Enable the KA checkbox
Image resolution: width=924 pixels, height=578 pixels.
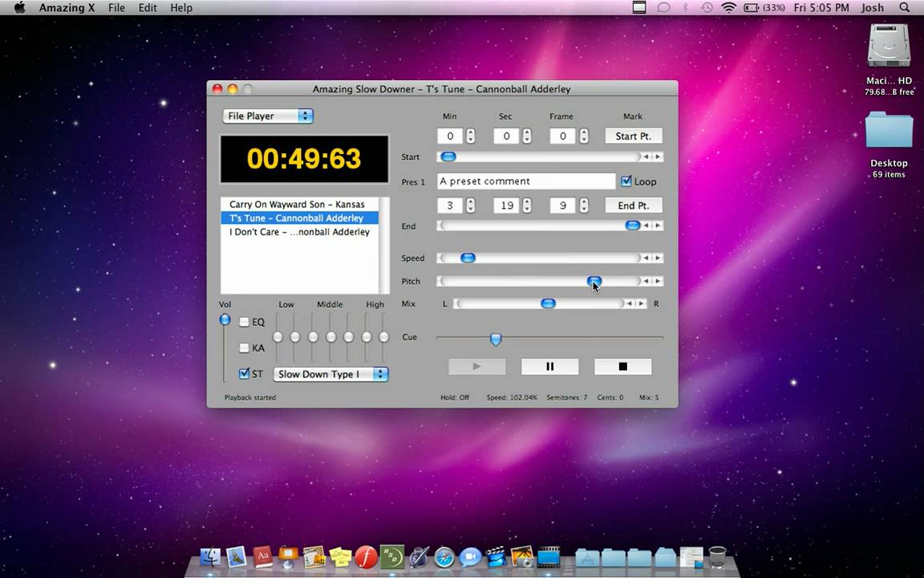point(244,348)
